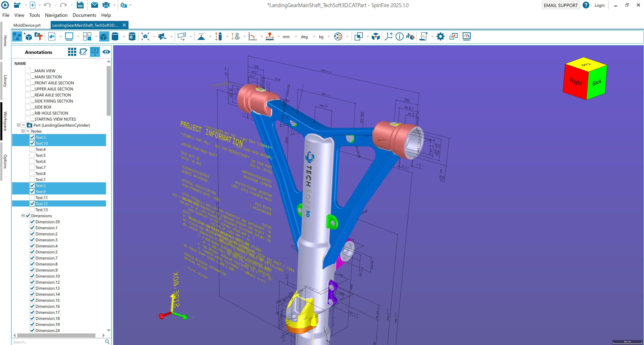Uncheck the Text.3 note checkbox

(32, 137)
